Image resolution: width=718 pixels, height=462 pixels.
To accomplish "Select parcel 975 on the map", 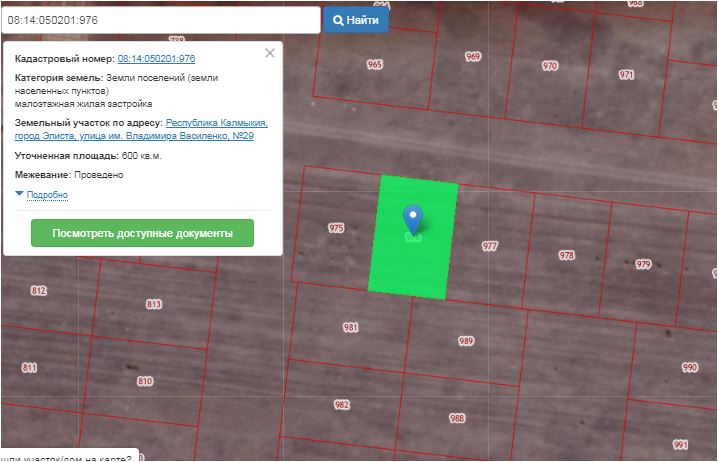I will pyautogui.click(x=336, y=228).
